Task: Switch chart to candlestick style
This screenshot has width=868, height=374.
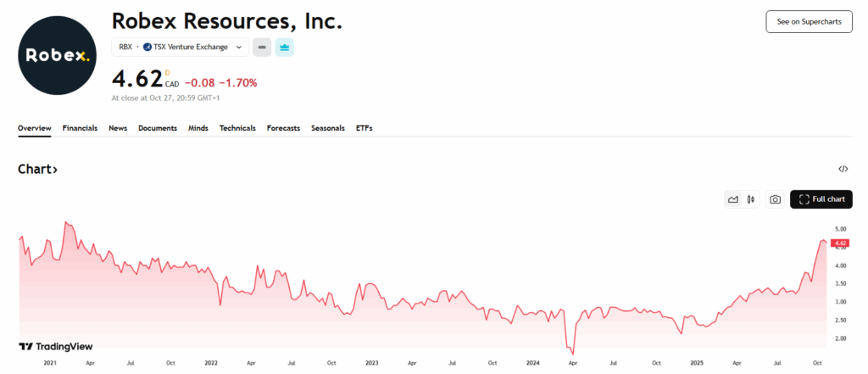Action: [x=751, y=199]
